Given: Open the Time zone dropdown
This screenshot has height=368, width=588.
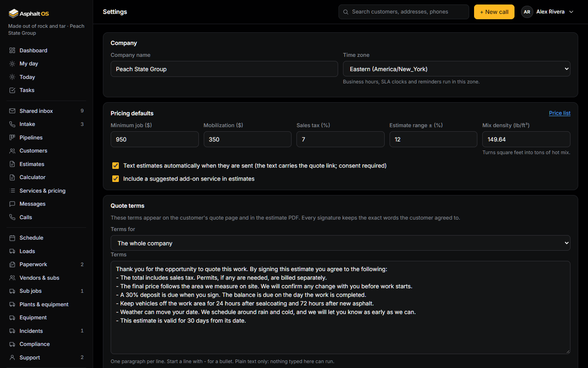Looking at the screenshot, I should [x=457, y=69].
